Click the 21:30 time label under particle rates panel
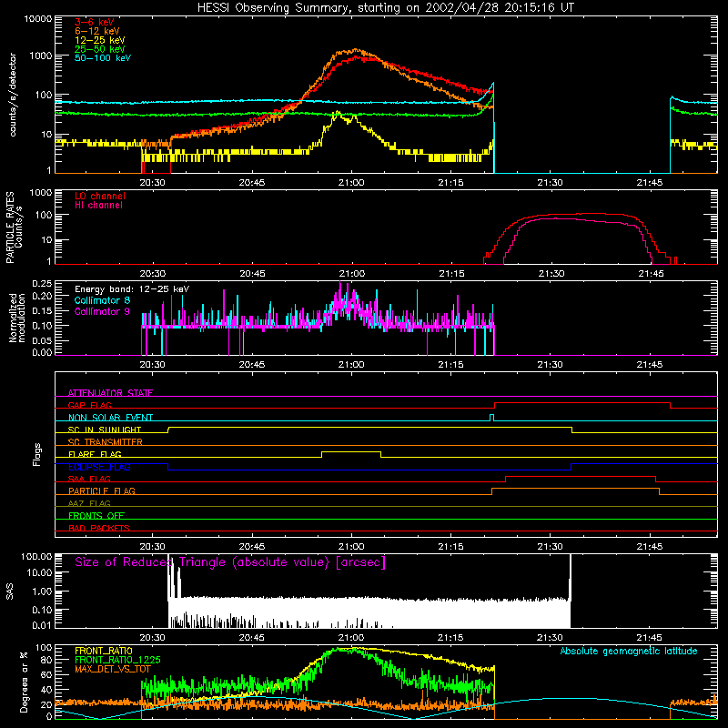The width and height of the screenshot is (728, 728). tap(551, 274)
